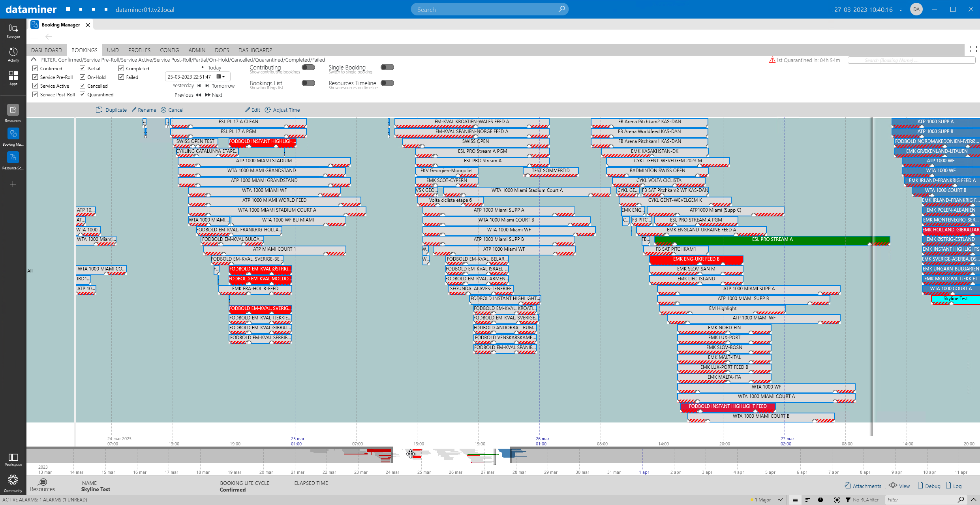This screenshot has height=505, width=980.
Task: Jump timeline to Tomorrow
Action: coord(220,86)
